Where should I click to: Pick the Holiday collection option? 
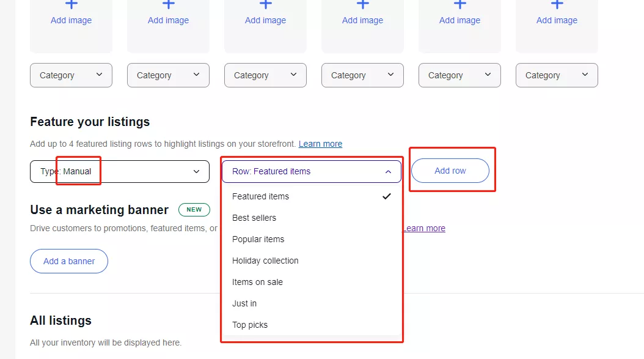265,261
